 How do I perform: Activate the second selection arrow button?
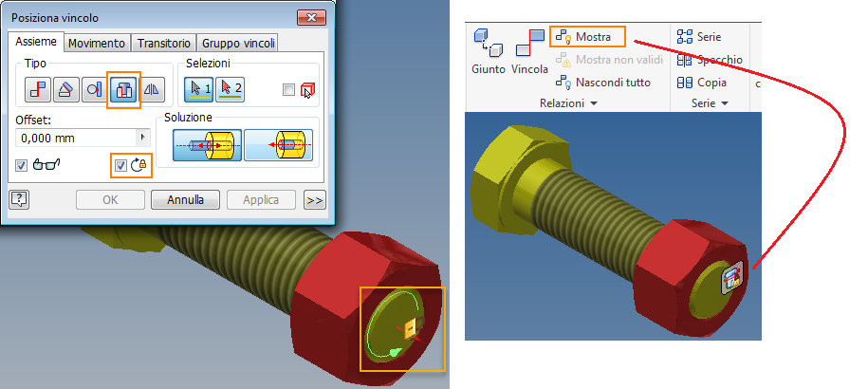click(230, 89)
